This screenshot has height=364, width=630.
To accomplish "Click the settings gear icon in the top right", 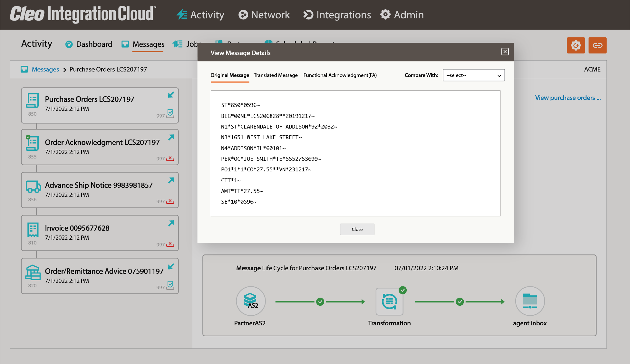I will (x=576, y=45).
